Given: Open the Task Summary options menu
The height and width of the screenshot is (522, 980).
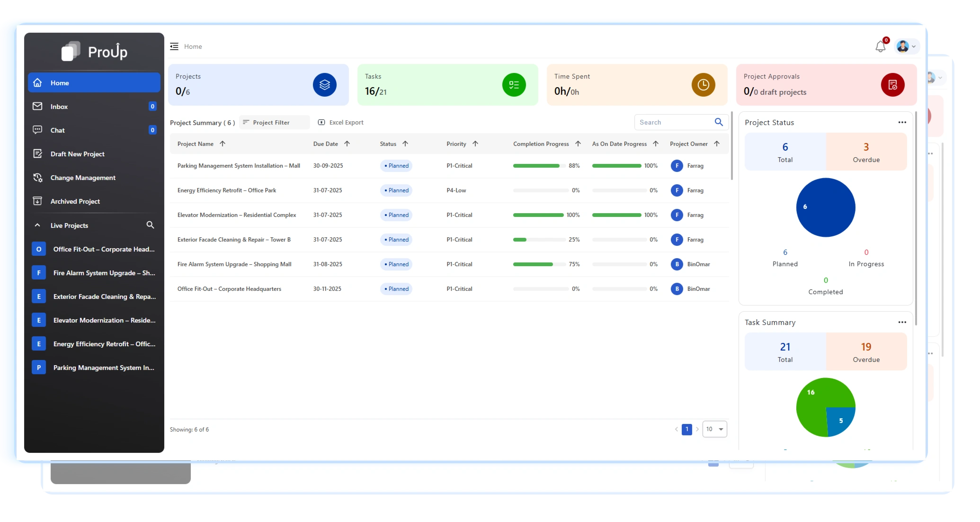Looking at the screenshot, I should [x=902, y=322].
